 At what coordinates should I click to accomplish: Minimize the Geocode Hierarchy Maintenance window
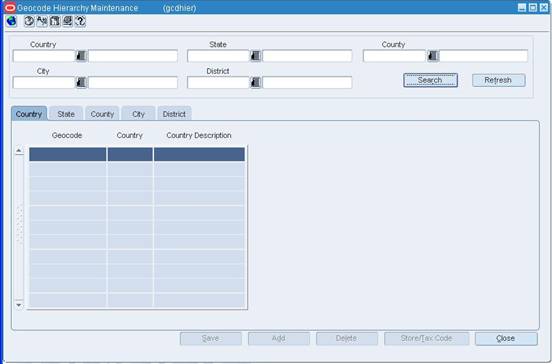[x=522, y=8]
